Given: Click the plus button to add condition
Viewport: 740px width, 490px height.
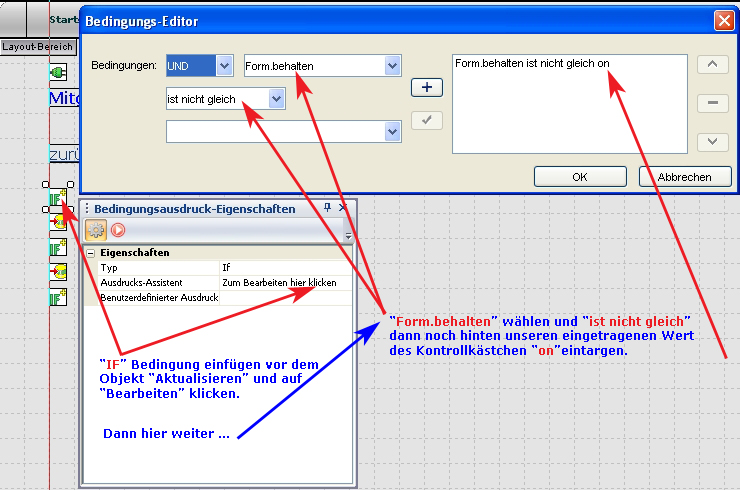Looking at the screenshot, I should [427, 88].
